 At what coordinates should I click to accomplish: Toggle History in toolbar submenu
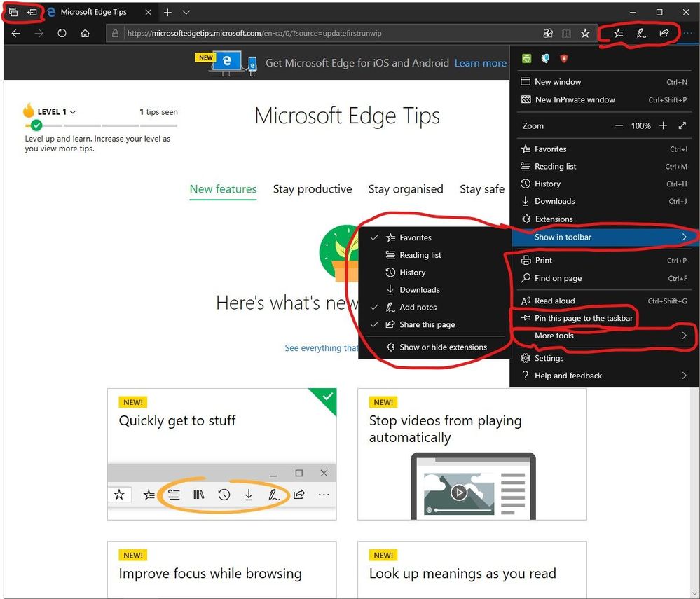click(x=435, y=273)
